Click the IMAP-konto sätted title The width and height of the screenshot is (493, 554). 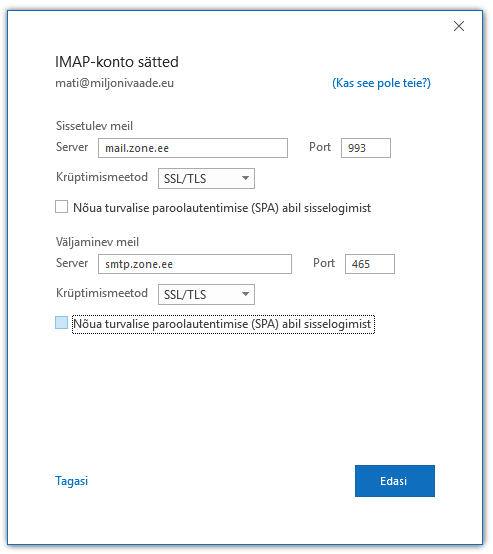point(117,62)
